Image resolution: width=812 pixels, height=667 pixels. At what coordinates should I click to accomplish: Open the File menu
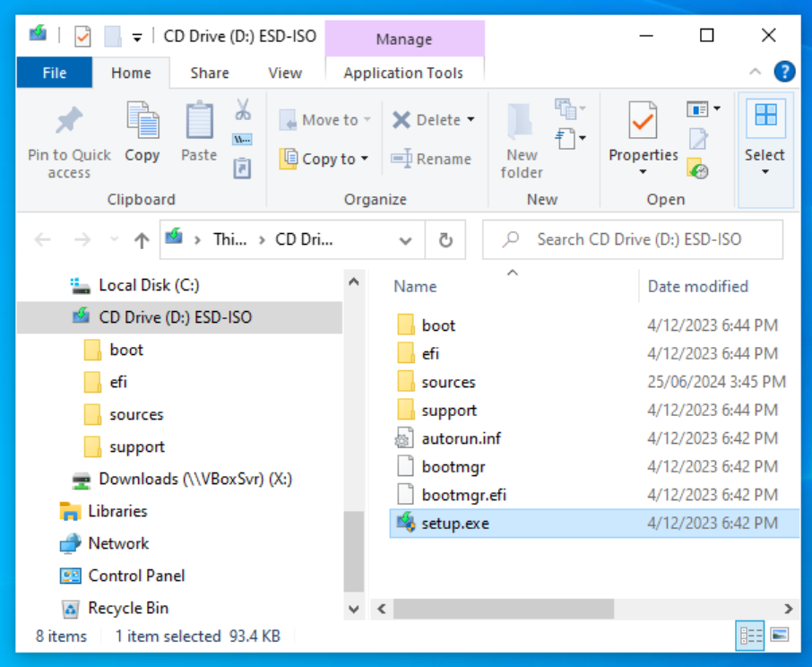pos(55,73)
